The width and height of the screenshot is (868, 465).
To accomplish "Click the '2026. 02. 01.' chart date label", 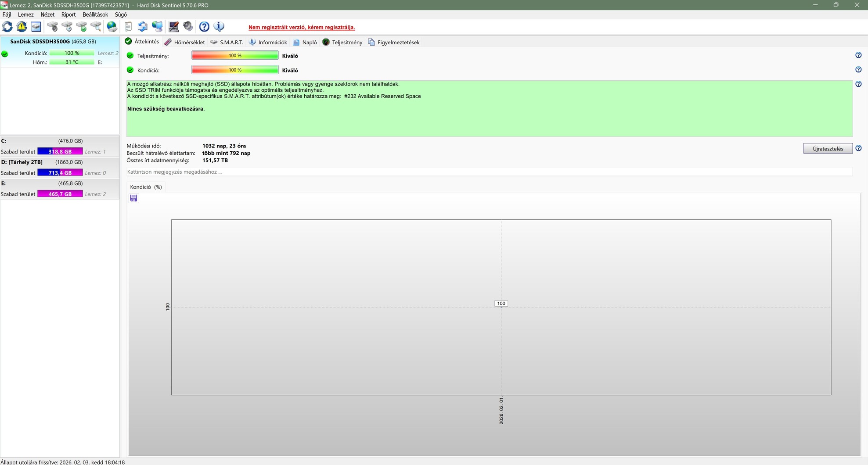I will point(501,411).
